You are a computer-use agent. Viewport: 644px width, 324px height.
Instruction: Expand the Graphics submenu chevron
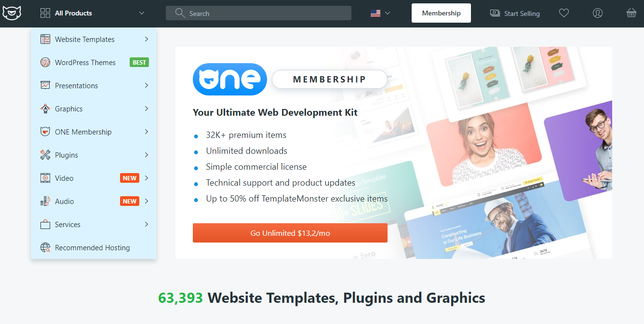[x=147, y=109]
